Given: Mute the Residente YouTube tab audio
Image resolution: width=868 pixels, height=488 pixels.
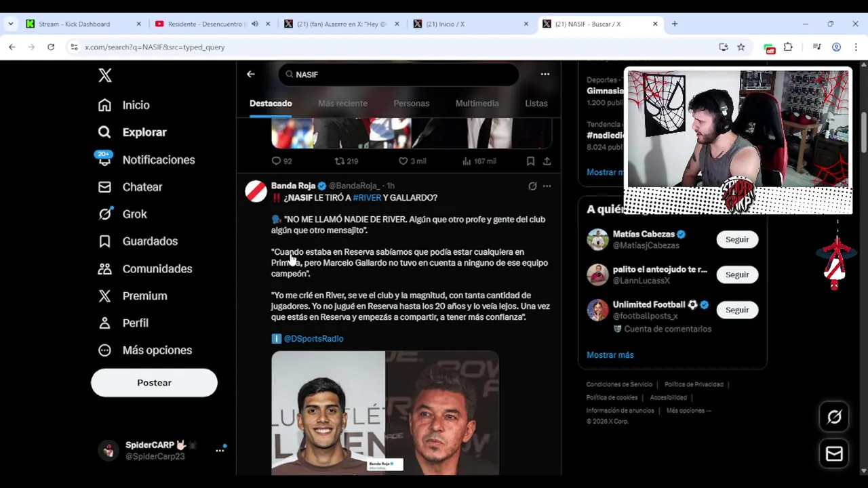Looking at the screenshot, I should pos(255,24).
